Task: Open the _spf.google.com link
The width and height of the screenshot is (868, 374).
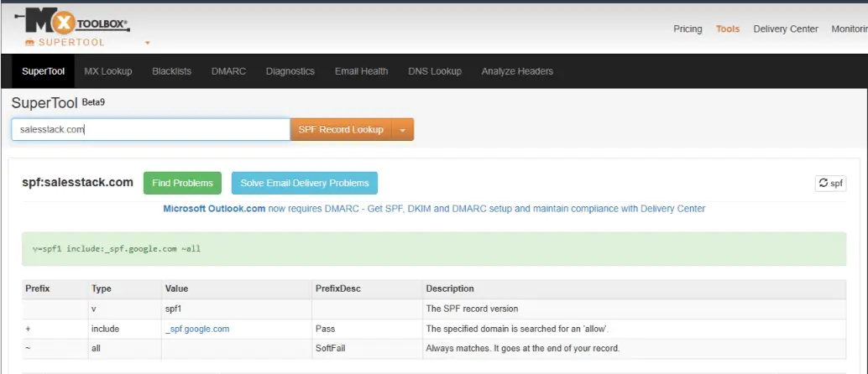Action: [197, 329]
